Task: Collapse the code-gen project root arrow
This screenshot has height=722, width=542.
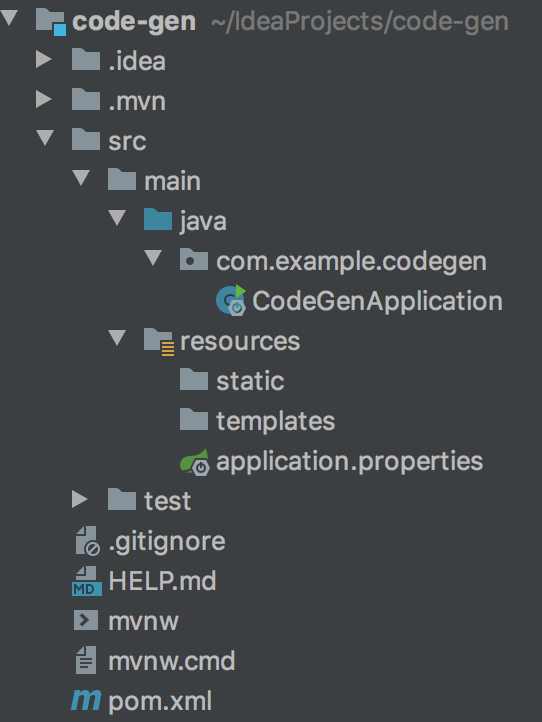Action: point(9,18)
